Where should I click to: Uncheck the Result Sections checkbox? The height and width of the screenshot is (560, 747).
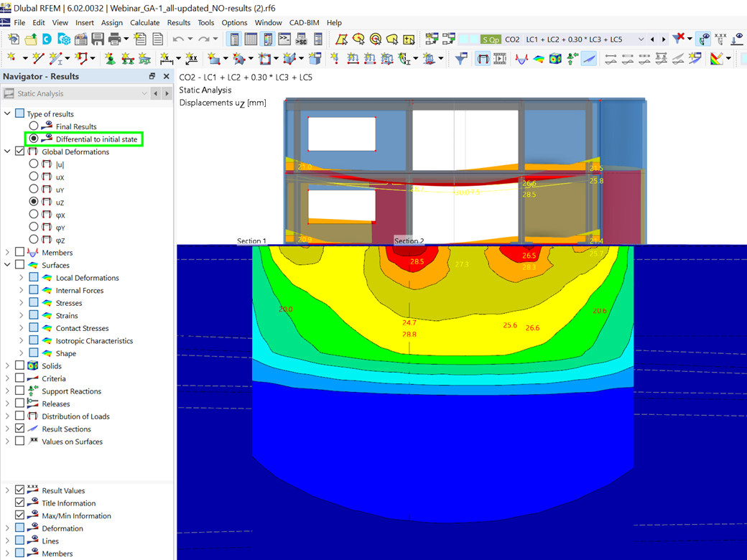[x=19, y=428]
